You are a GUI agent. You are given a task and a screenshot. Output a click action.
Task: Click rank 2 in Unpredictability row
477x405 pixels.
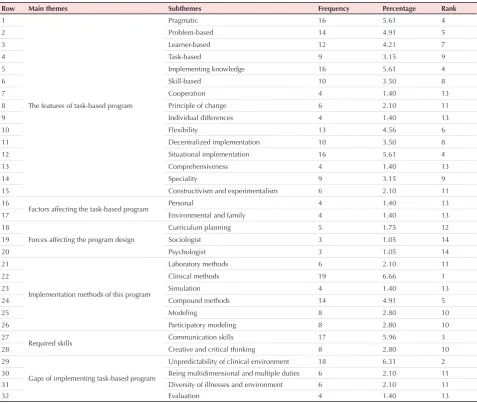(x=443, y=361)
